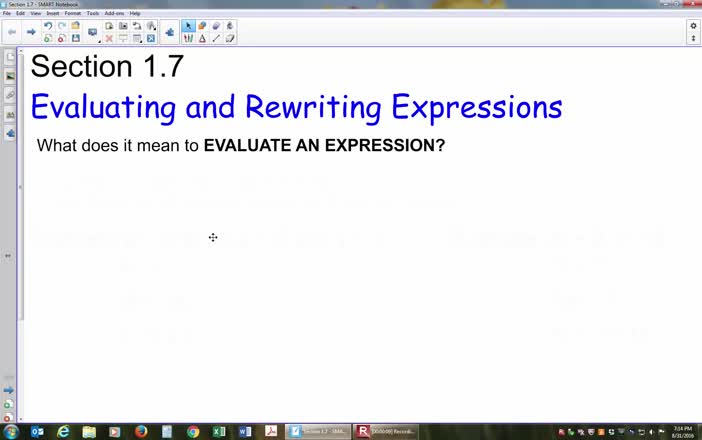
Task: Open toolbar settings gear icon
Action: pyautogui.click(x=693, y=26)
